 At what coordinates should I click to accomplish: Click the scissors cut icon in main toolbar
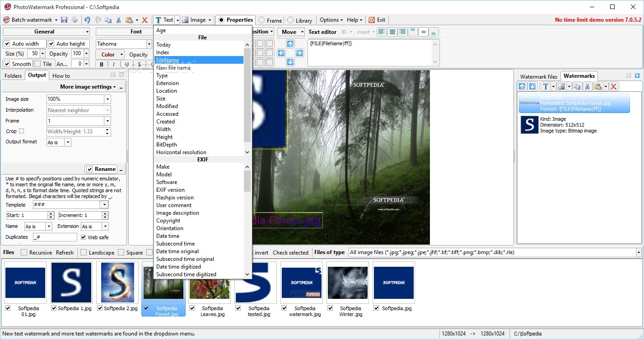click(118, 20)
